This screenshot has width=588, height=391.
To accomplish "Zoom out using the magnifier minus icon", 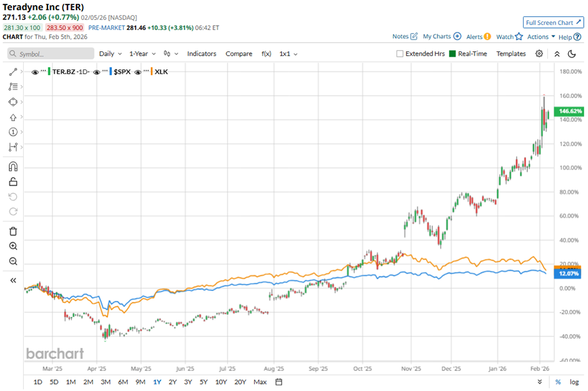I will (13, 262).
